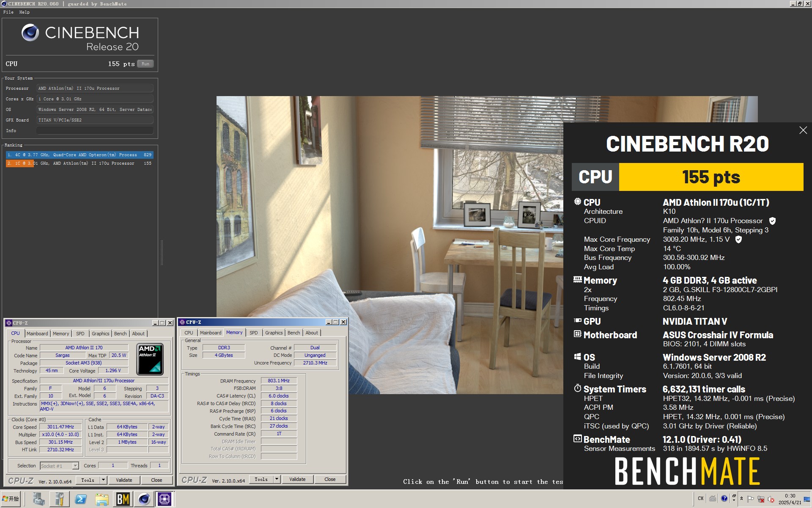
Task: Click the disconnected network tray icon
Action: click(761, 499)
